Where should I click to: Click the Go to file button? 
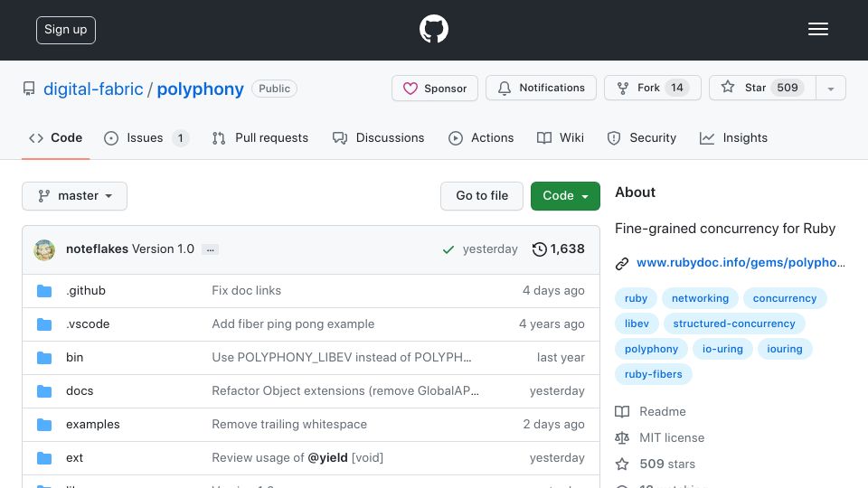click(x=482, y=196)
